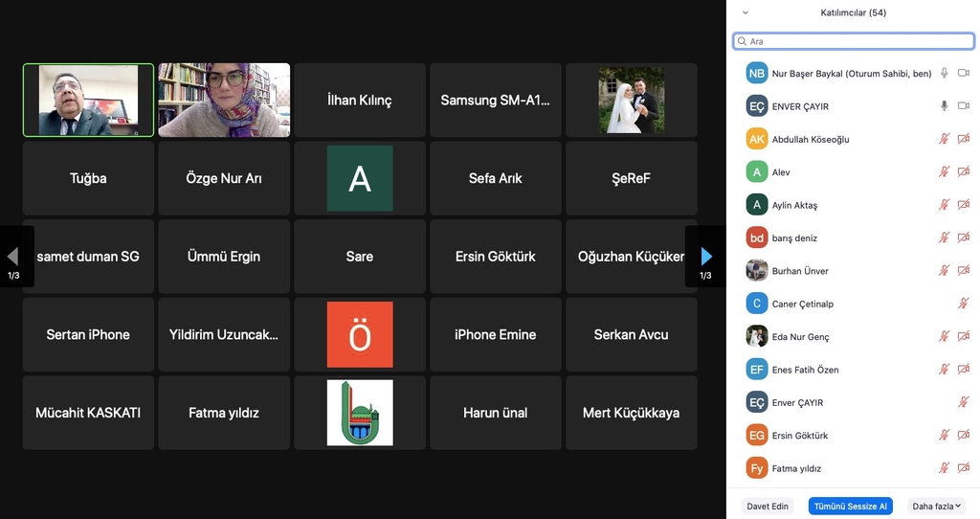Toggle barış deniz's video camera status
Image resolution: width=980 pixels, height=519 pixels.
click(964, 237)
